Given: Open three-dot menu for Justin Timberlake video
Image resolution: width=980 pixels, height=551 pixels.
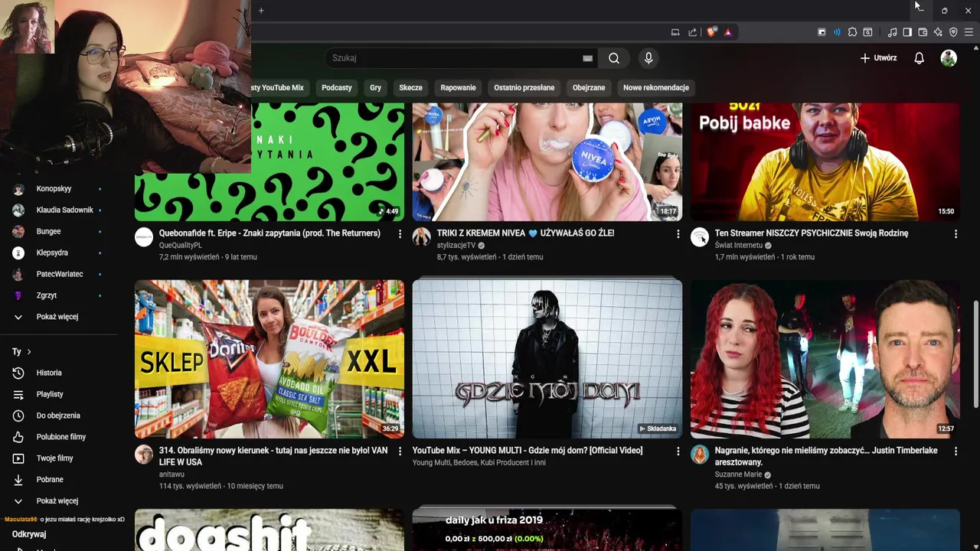Looking at the screenshot, I should pyautogui.click(x=955, y=452).
